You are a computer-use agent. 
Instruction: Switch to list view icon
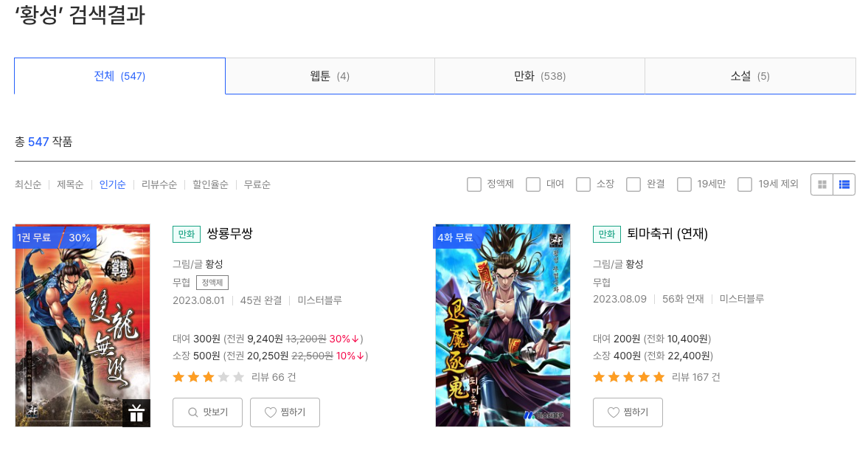coord(844,184)
